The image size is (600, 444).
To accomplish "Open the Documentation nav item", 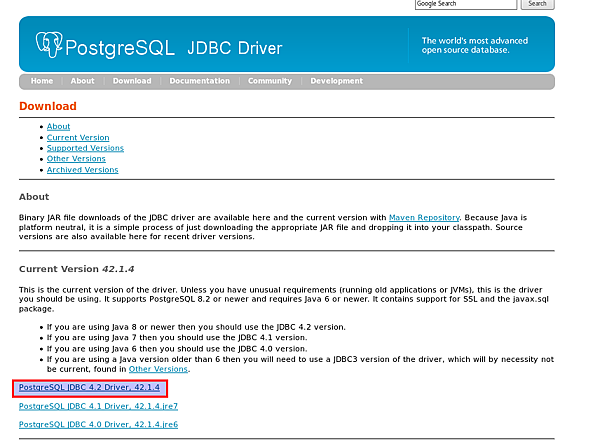I will [200, 81].
